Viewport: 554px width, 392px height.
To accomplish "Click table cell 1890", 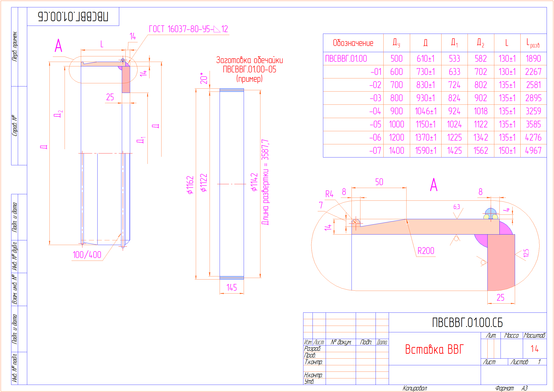I will 533,59.
